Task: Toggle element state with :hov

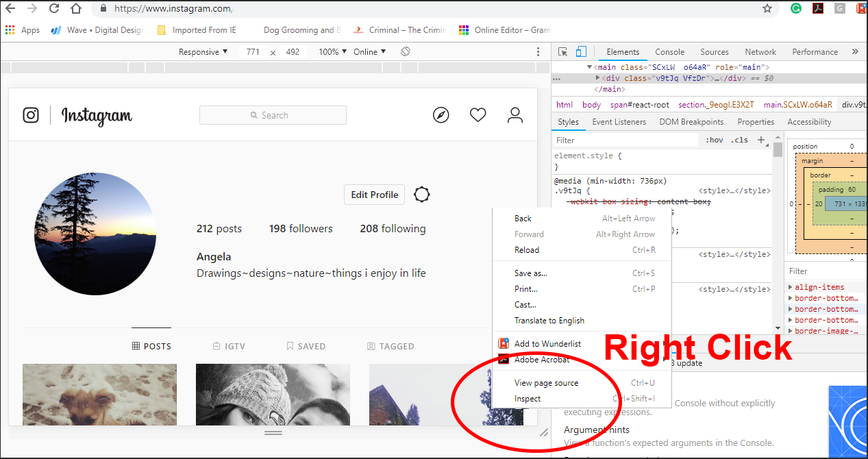Action: [x=714, y=140]
